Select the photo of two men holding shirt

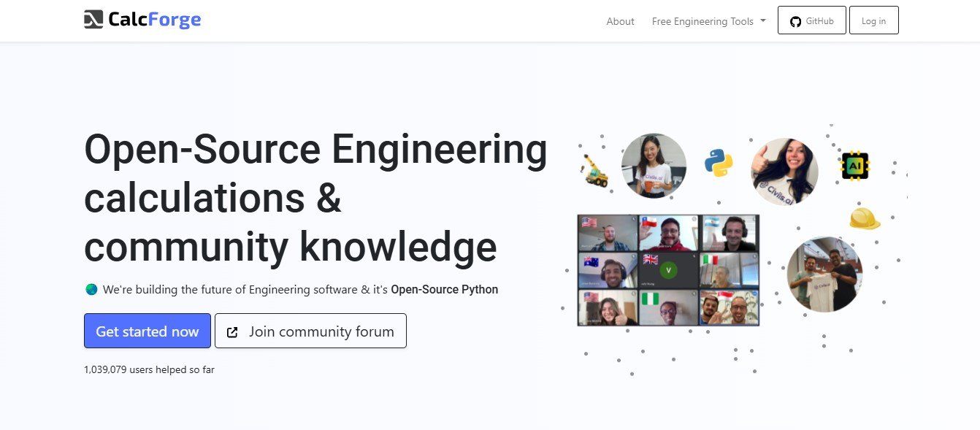pyautogui.click(x=824, y=274)
